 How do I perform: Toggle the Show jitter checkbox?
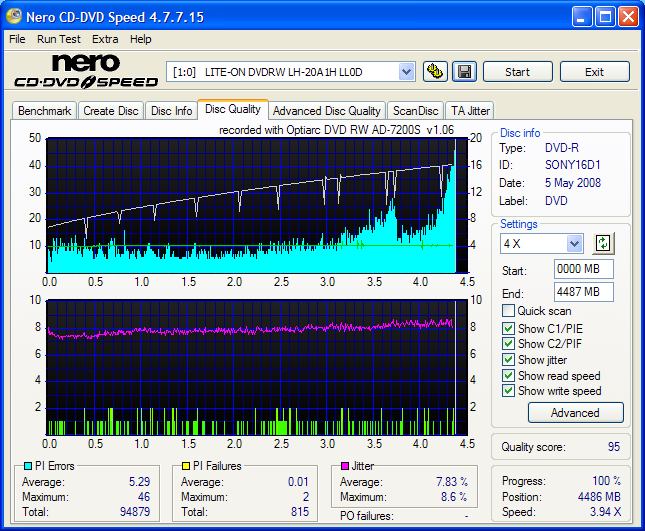tap(509, 359)
